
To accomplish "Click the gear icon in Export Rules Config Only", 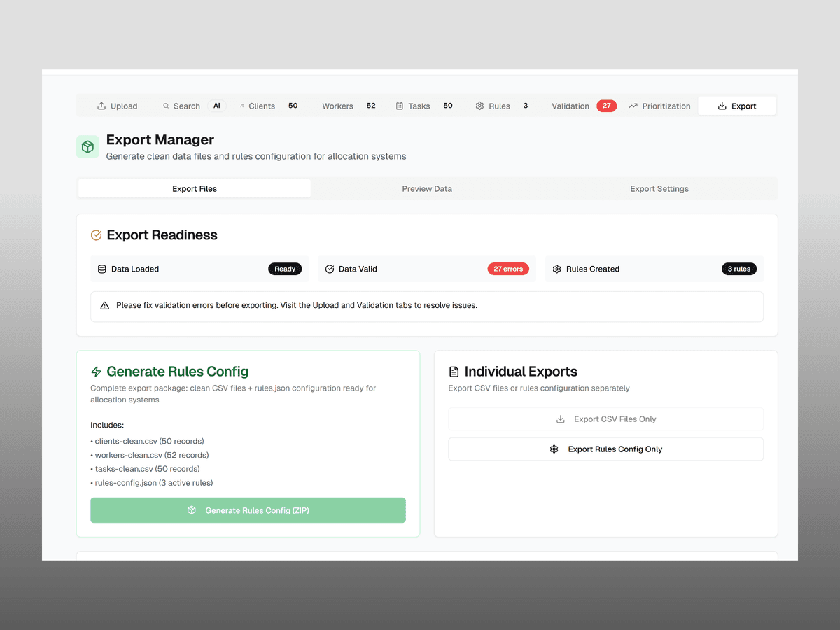I will coord(554,449).
